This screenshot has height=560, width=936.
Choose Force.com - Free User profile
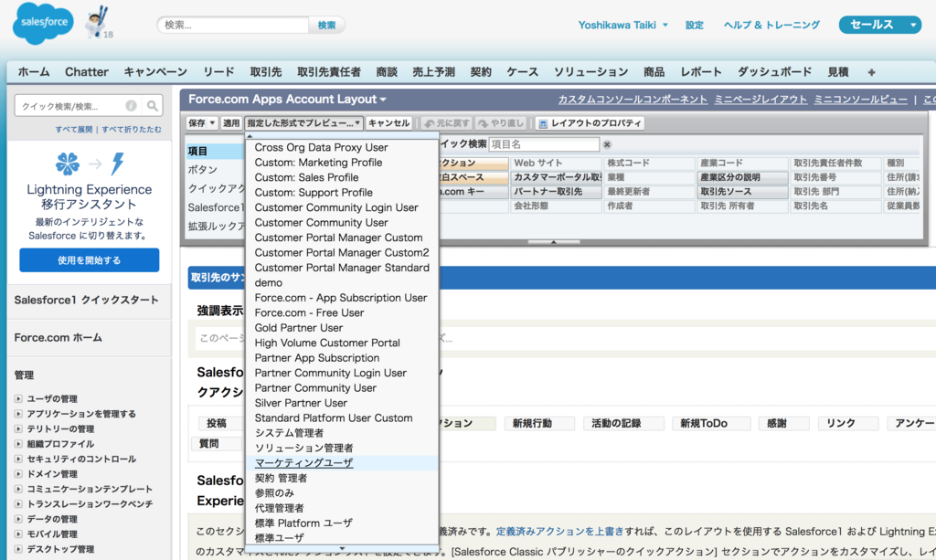pyautogui.click(x=309, y=312)
